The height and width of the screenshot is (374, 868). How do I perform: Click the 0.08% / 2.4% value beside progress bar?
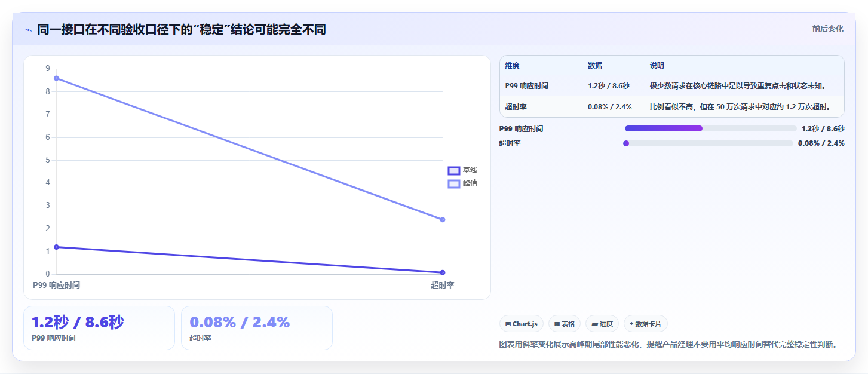[x=821, y=143]
